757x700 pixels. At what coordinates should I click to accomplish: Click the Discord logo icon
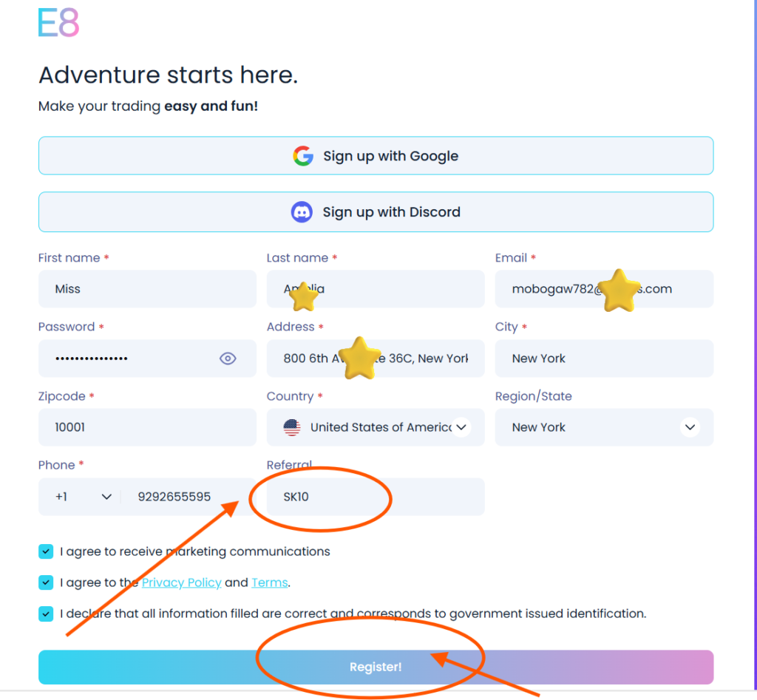click(x=302, y=212)
